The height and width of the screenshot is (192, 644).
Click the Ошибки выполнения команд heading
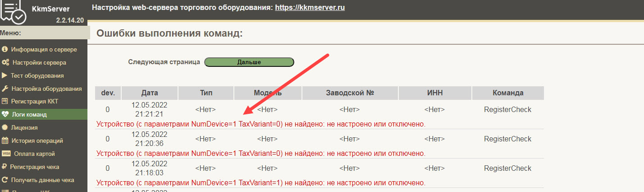tap(170, 33)
